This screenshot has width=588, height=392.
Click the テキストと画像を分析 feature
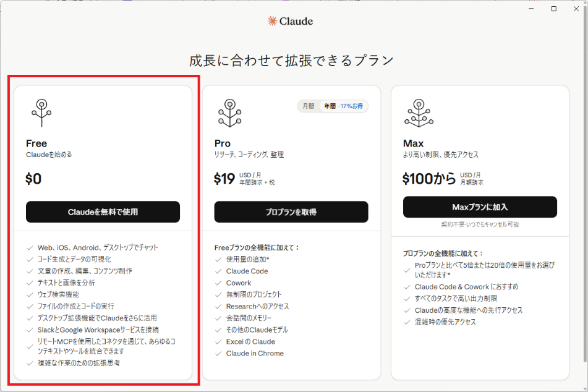pyautogui.click(x=66, y=283)
